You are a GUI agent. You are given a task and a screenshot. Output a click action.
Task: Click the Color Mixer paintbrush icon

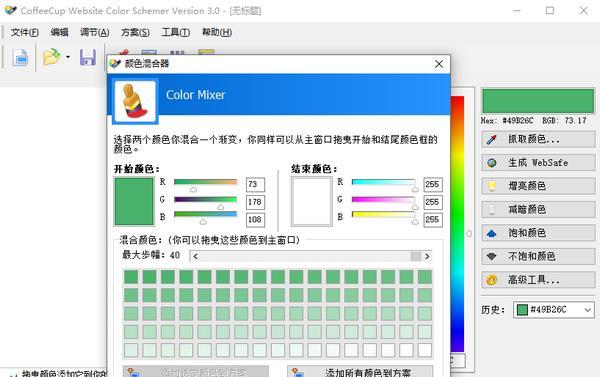tap(135, 101)
